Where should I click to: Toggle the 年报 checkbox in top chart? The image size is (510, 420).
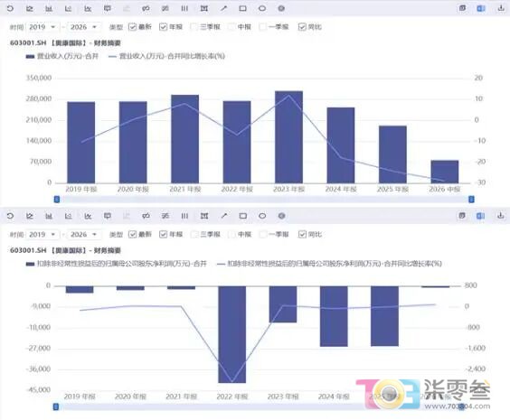coord(164,26)
